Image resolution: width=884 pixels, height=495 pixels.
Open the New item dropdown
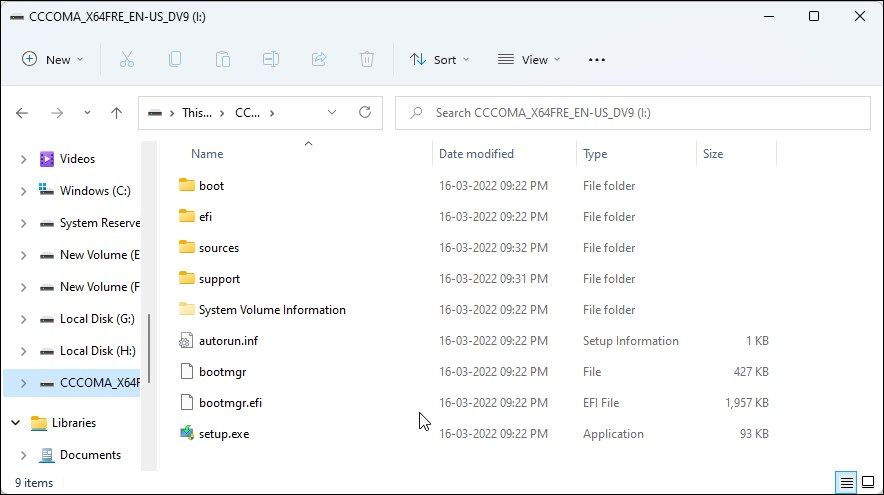[52, 60]
